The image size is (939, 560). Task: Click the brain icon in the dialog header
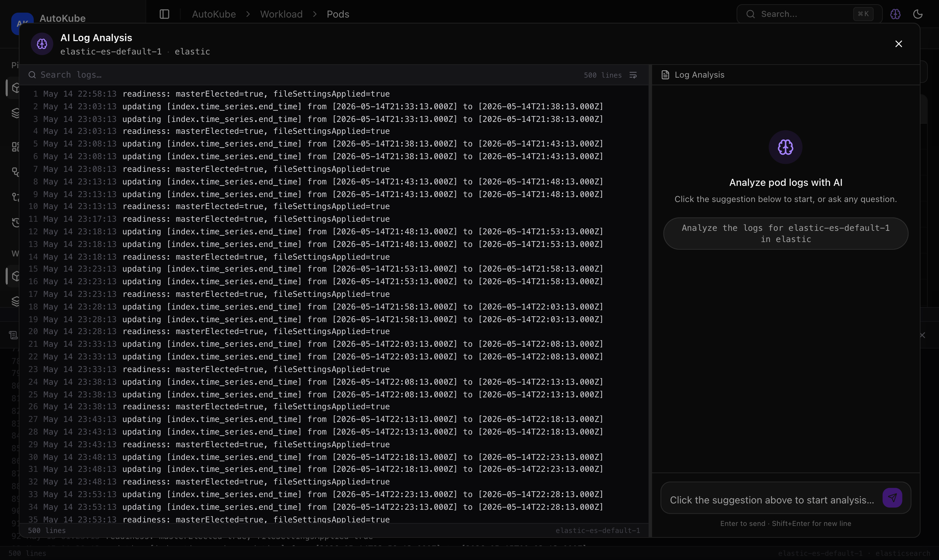[42, 44]
